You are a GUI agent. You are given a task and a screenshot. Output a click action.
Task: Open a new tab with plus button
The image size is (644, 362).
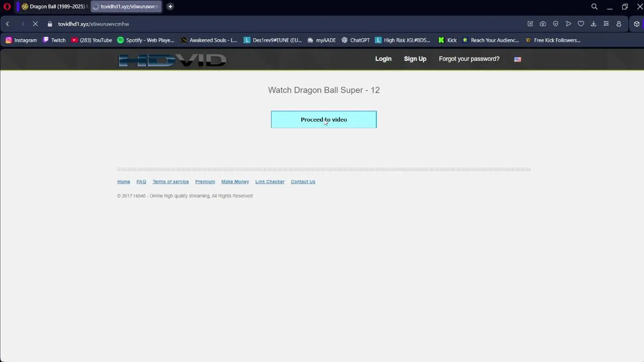tap(170, 7)
